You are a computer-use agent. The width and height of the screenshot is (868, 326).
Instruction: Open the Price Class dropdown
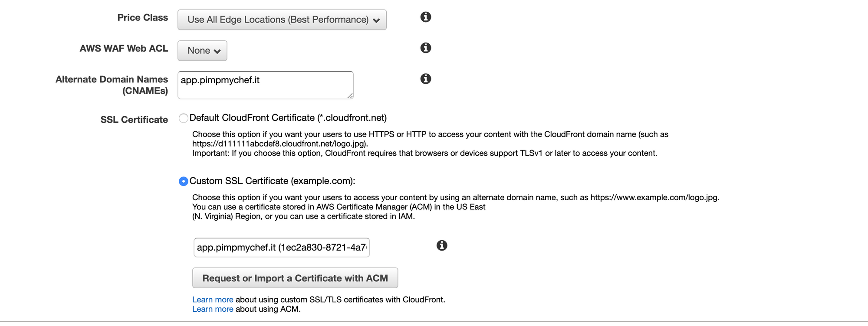(282, 20)
